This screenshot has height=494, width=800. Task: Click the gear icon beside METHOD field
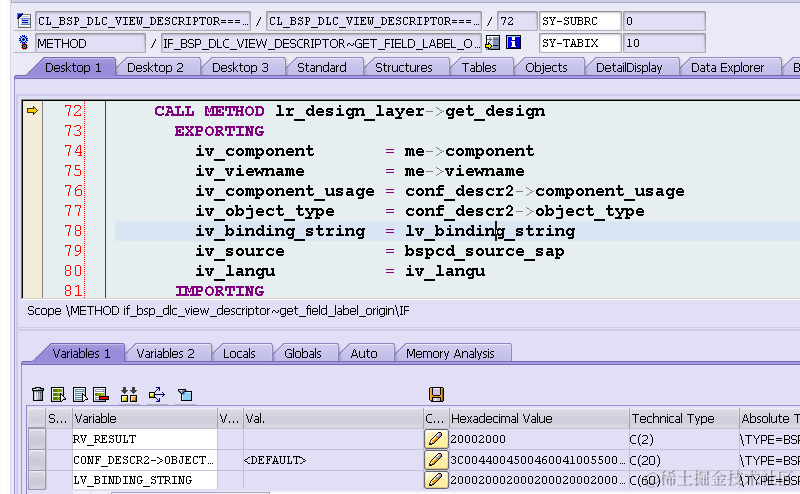tap(23, 42)
